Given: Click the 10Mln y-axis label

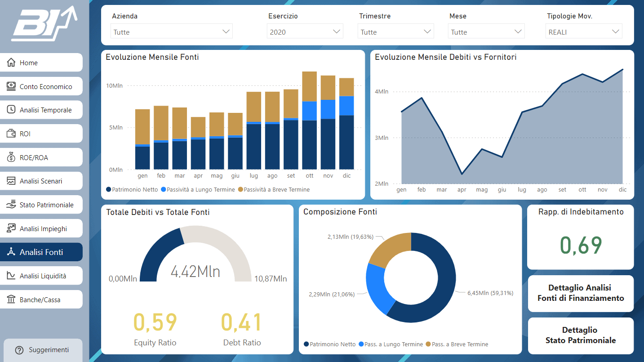Looking at the screenshot, I should [x=114, y=85].
